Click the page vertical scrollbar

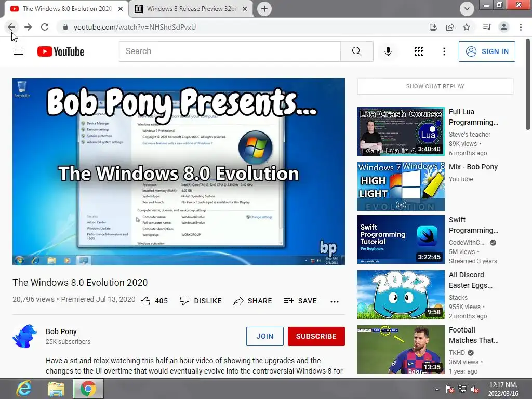(528, 84)
